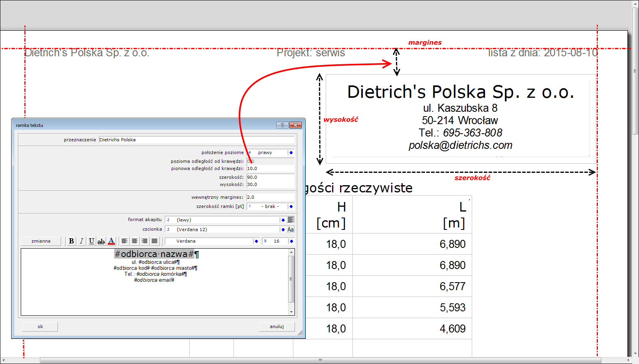Open the red font color picker
This screenshot has width=639, height=364.
tap(111, 241)
